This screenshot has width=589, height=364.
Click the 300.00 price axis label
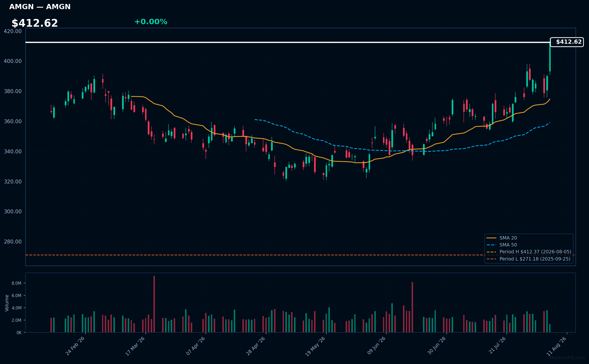point(13,212)
